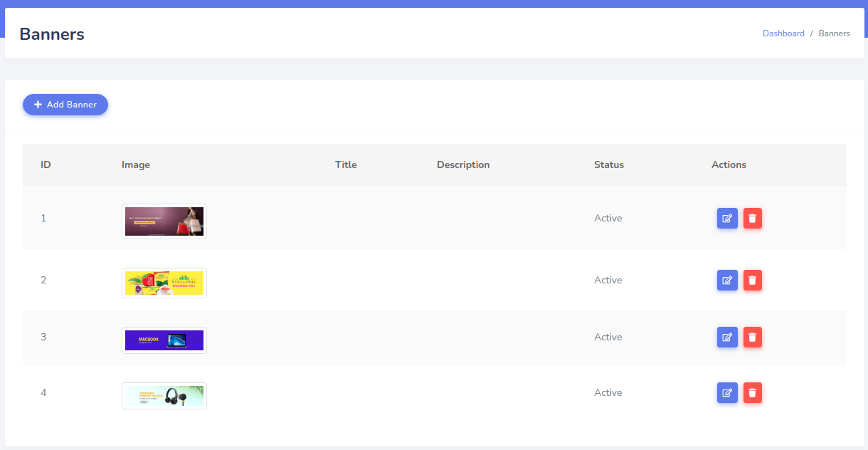The height and width of the screenshot is (450, 868).
Task: Remove banner 3 via the red trash icon
Action: (753, 337)
